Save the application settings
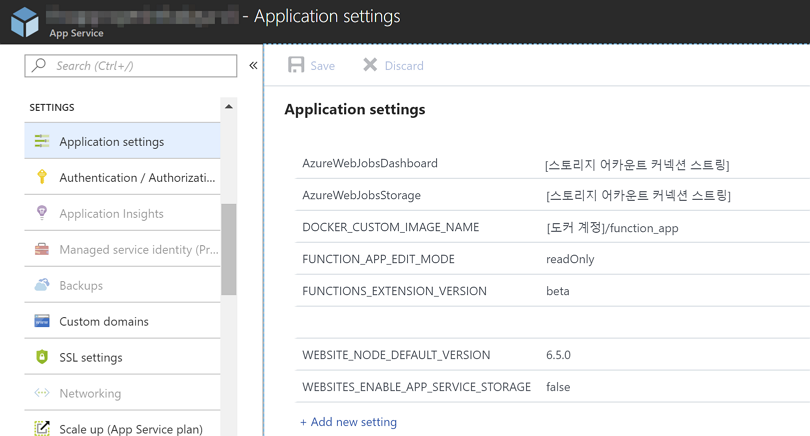 tap(311, 65)
